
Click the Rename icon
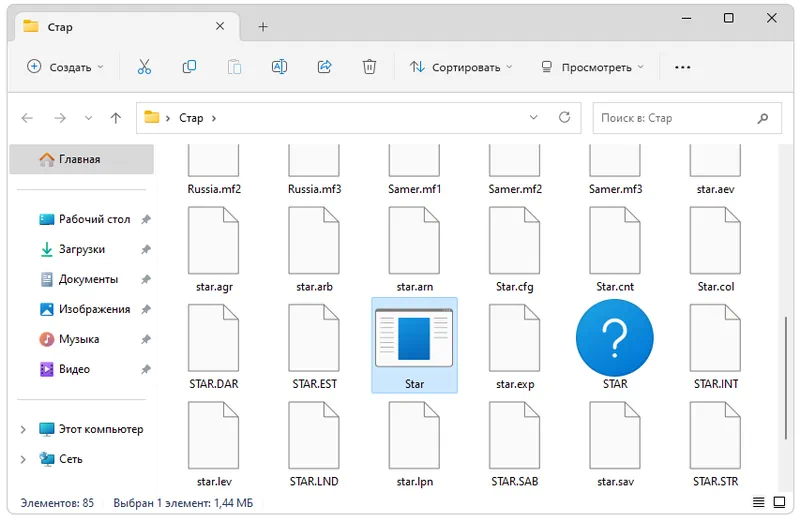coord(279,67)
